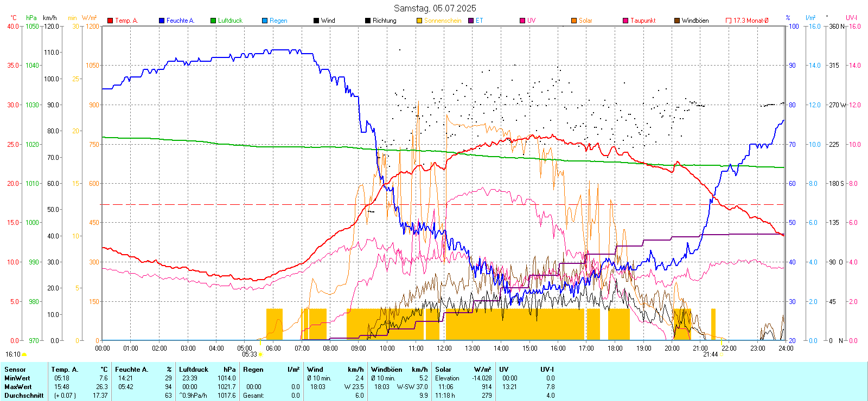The width and height of the screenshot is (868, 401).
Task: Click the blue Feuchte A. legend square
Action: point(162,21)
